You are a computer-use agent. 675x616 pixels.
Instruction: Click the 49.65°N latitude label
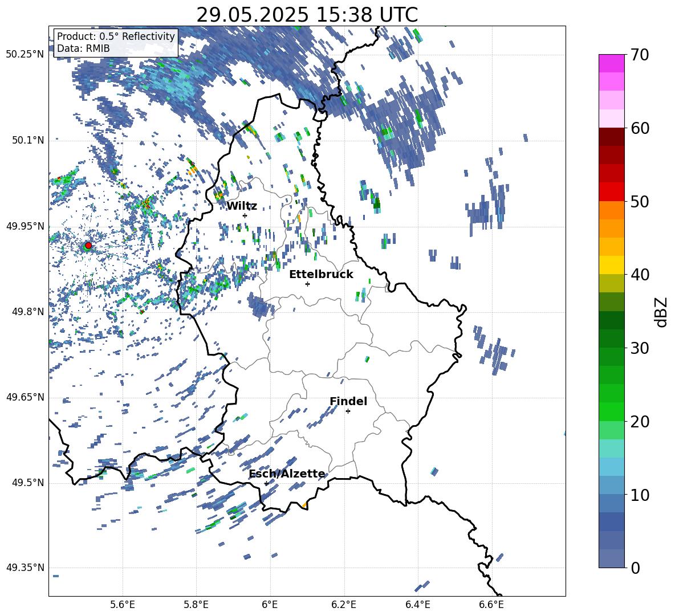pos(25,397)
